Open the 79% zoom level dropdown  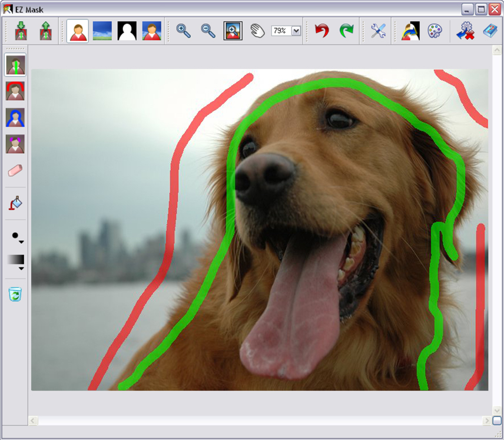click(296, 31)
